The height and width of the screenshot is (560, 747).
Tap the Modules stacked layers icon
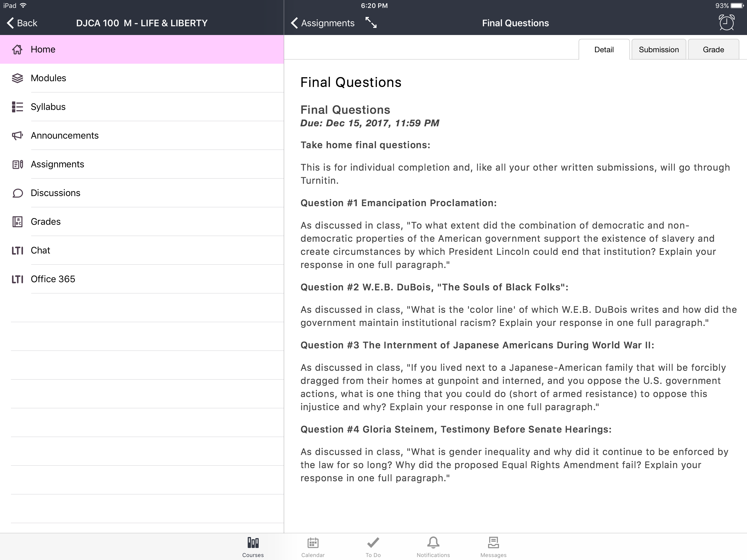click(17, 78)
